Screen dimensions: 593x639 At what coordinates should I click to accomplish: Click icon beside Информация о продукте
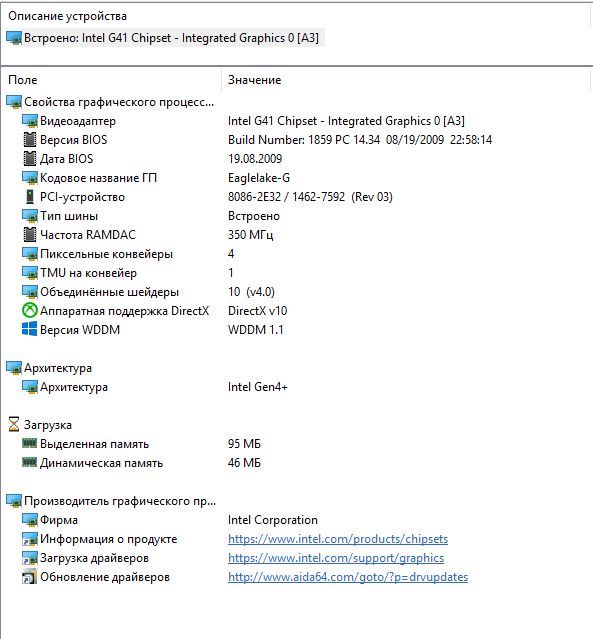pyautogui.click(x=30, y=539)
